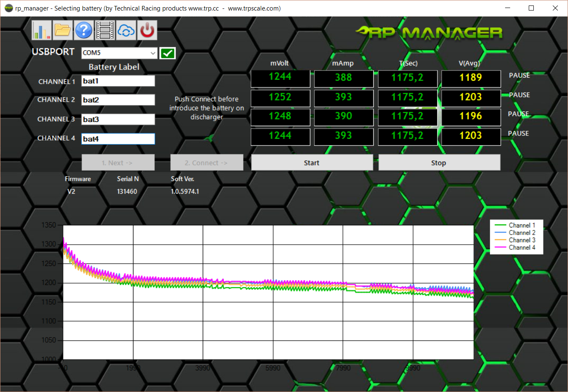This screenshot has width=568, height=392.
Task: Click V(Avg) value 1196
Action: [471, 117]
